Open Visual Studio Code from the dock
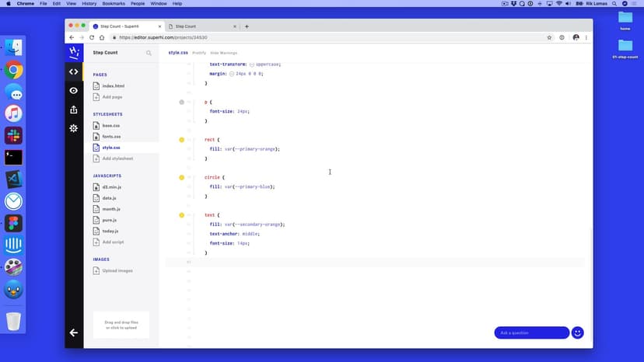 coord(13,179)
